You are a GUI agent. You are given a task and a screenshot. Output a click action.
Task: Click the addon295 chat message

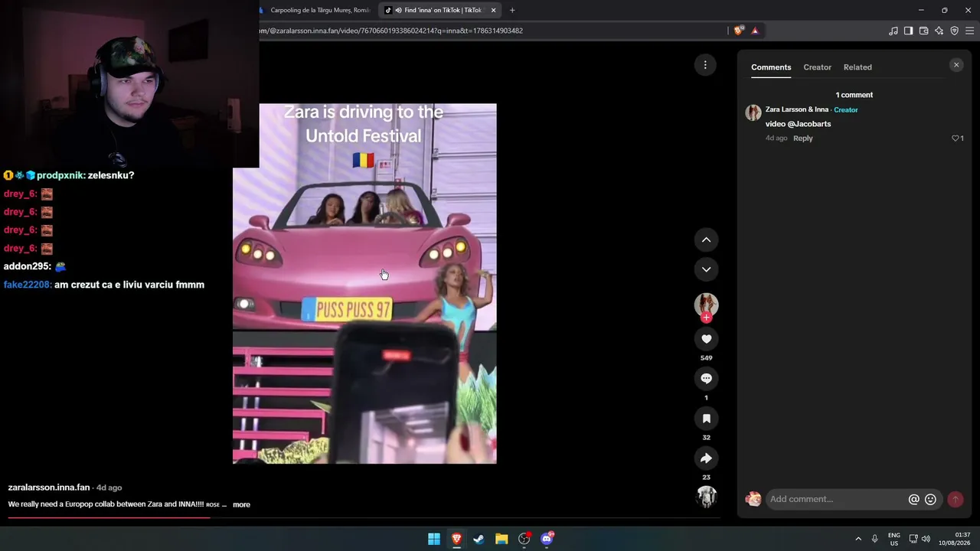(35, 266)
